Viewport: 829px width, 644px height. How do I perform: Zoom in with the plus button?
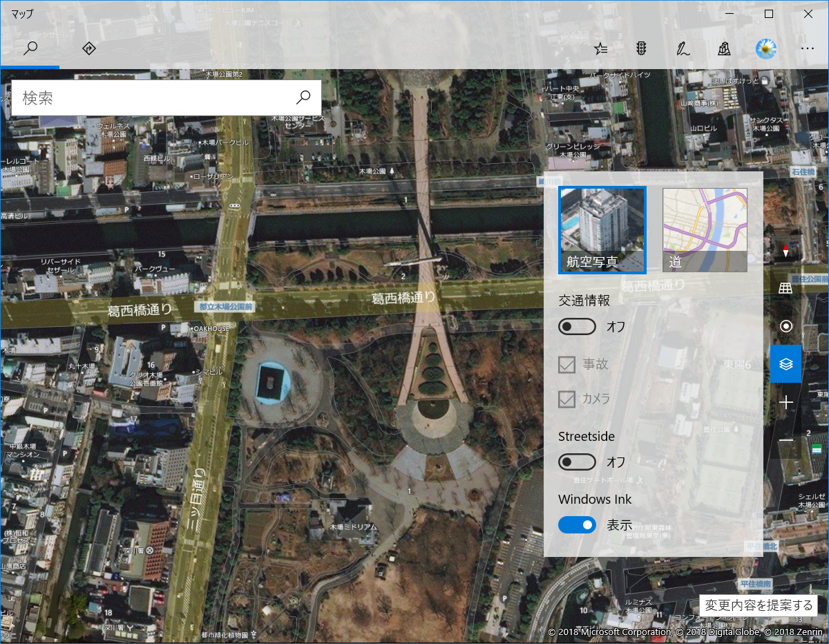[786, 402]
